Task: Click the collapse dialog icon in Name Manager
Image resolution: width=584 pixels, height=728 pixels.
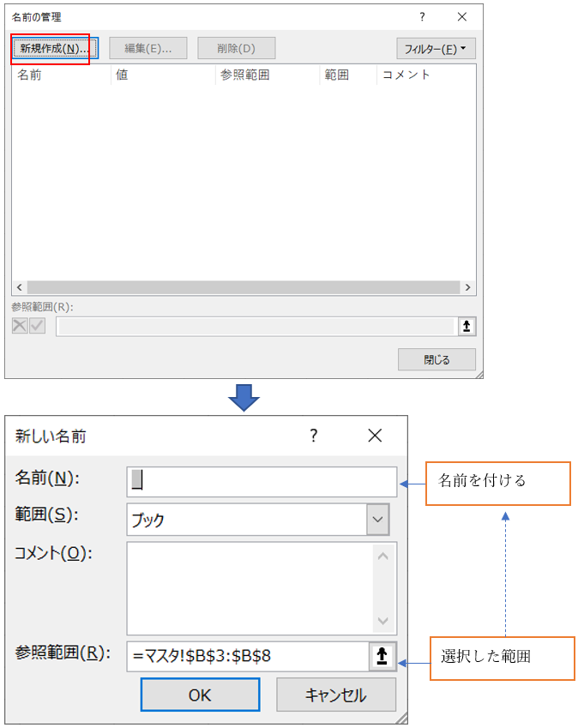Action: click(x=466, y=326)
